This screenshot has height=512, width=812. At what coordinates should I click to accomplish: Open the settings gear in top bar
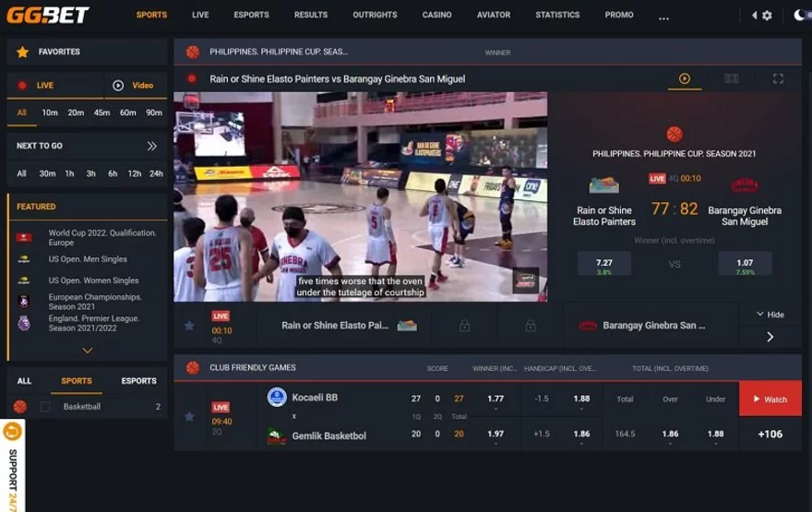[x=767, y=16]
